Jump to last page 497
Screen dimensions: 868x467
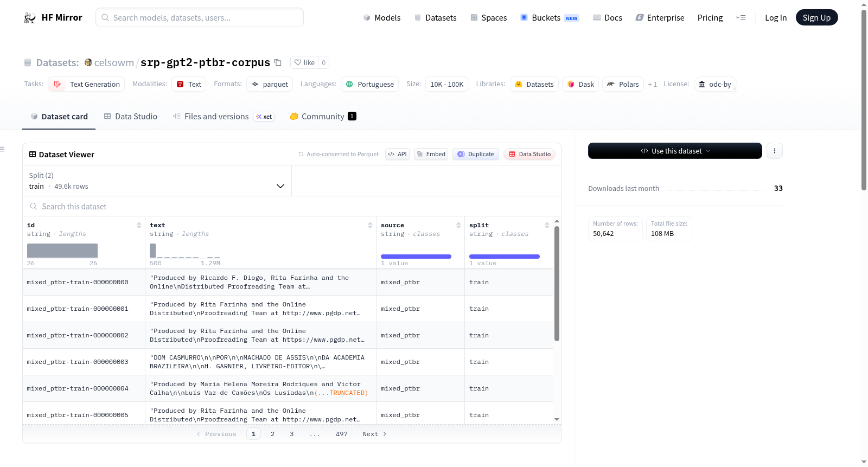click(342, 434)
